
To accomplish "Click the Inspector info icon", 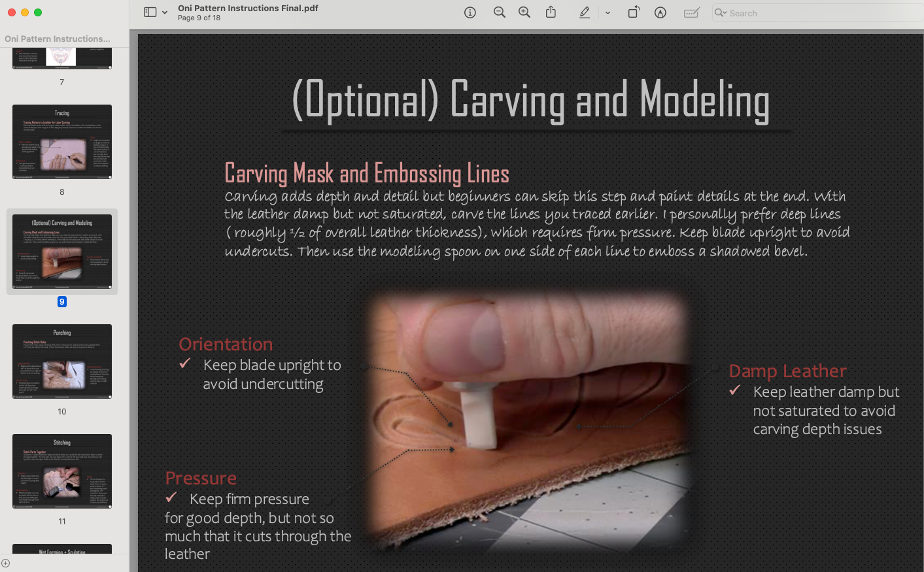I will [x=470, y=12].
